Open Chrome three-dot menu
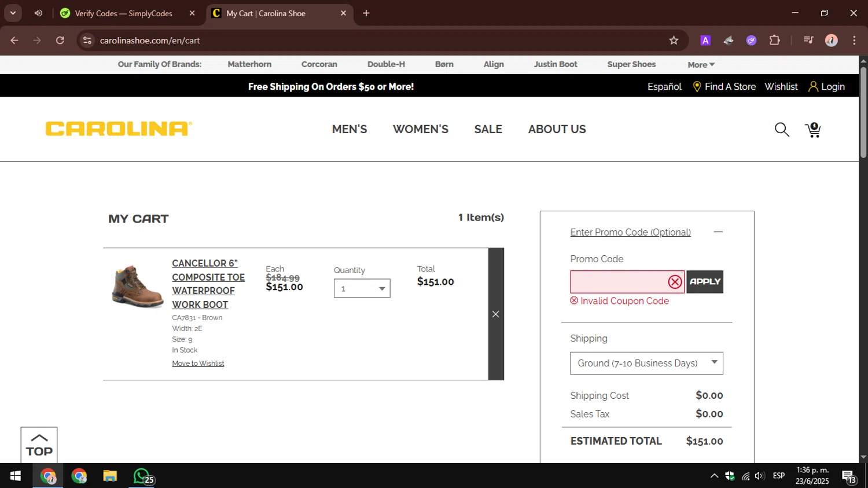The width and height of the screenshot is (868, 488). (854, 41)
